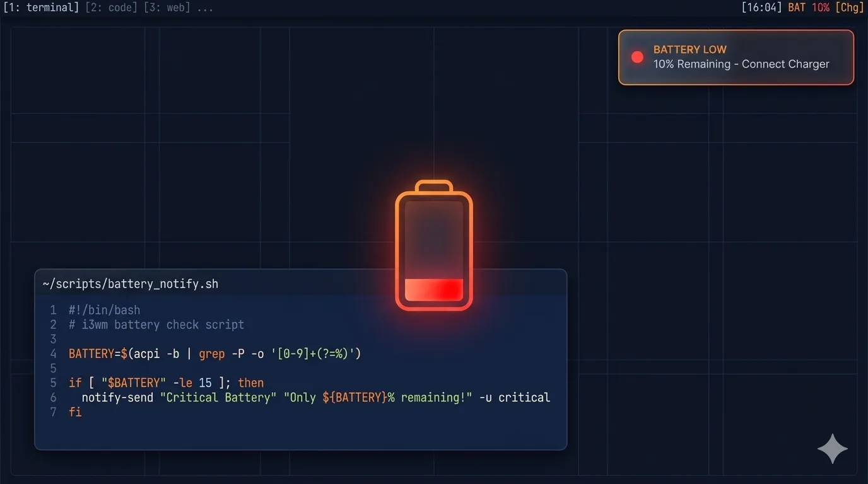Click the BAT label in the status bar
The width and height of the screenshot is (868, 484).
(797, 8)
